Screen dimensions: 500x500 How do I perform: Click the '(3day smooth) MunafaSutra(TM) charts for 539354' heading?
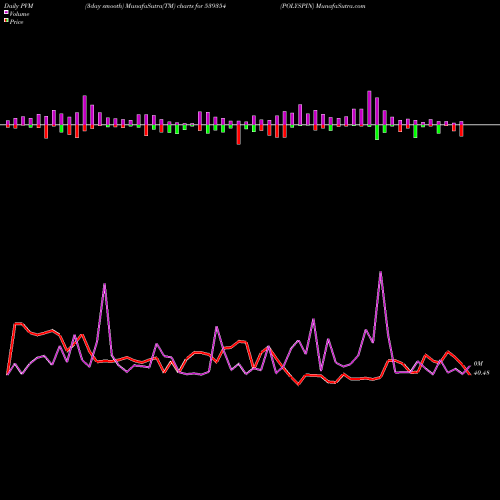click(155, 6)
